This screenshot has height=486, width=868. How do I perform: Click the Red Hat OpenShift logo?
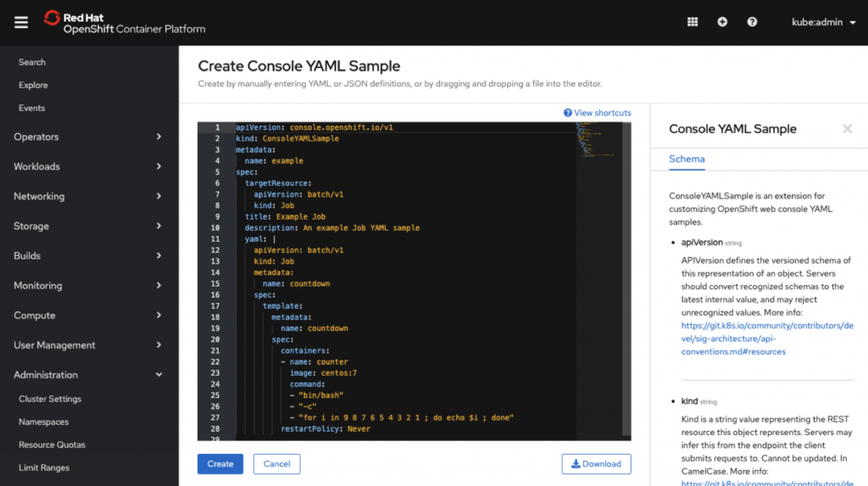(124, 22)
